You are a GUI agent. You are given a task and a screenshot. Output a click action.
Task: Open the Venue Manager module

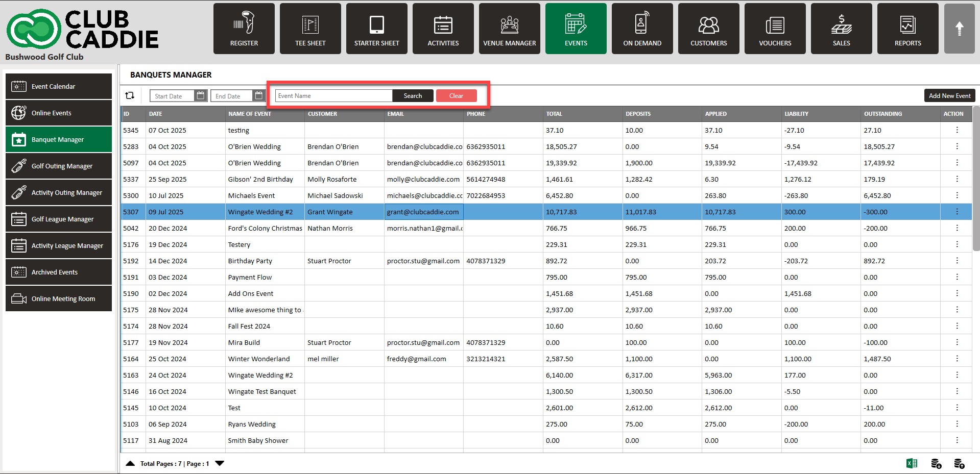tap(509, 29)
